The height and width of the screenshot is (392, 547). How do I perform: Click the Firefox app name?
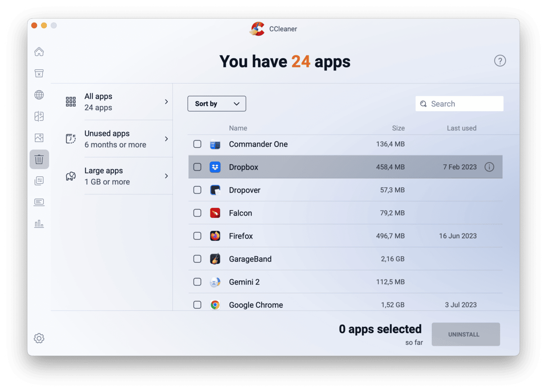tap(241, 236)
